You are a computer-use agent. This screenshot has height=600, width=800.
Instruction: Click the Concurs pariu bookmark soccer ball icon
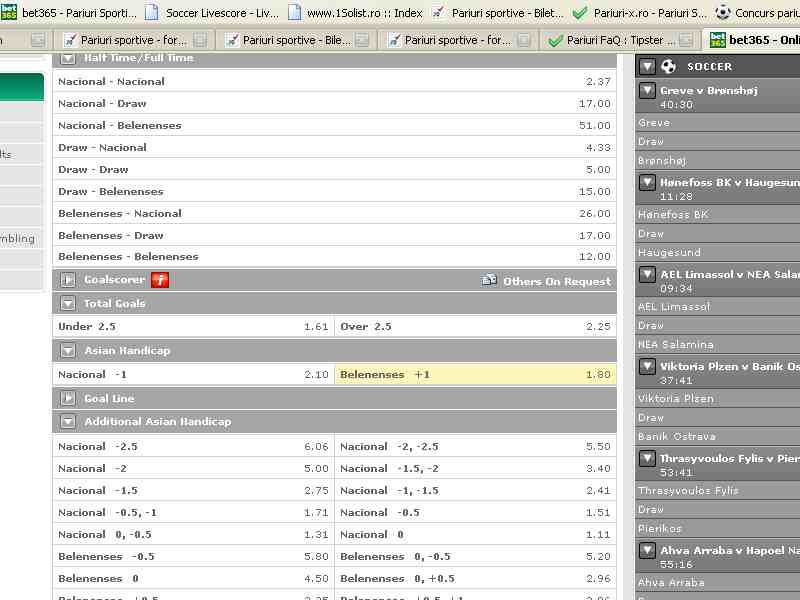723,12
